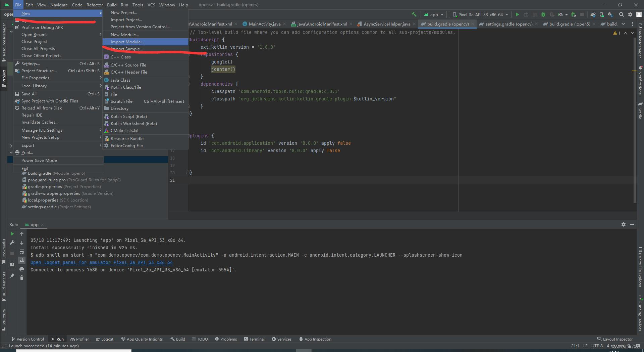Expand the profiler options dropdown arrow
The image size is (644, 352).
click(x=566, y=14)
